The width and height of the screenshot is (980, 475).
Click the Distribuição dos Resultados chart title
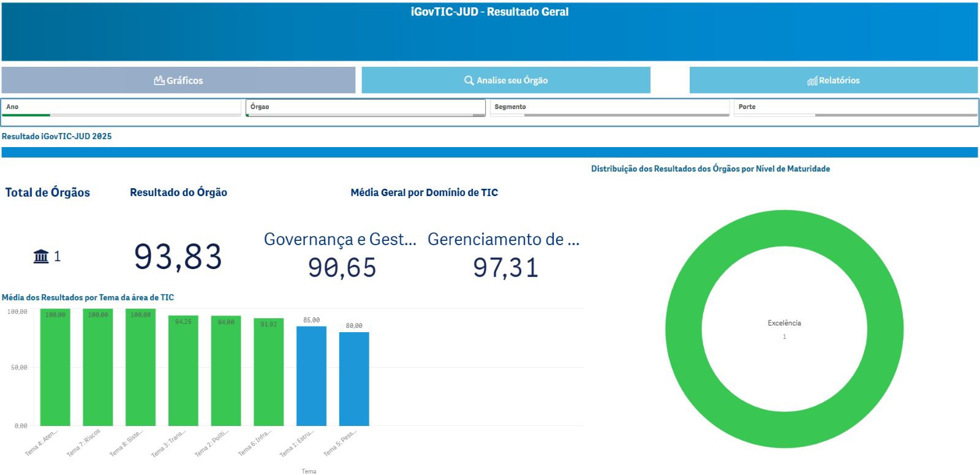pos(710,169)
